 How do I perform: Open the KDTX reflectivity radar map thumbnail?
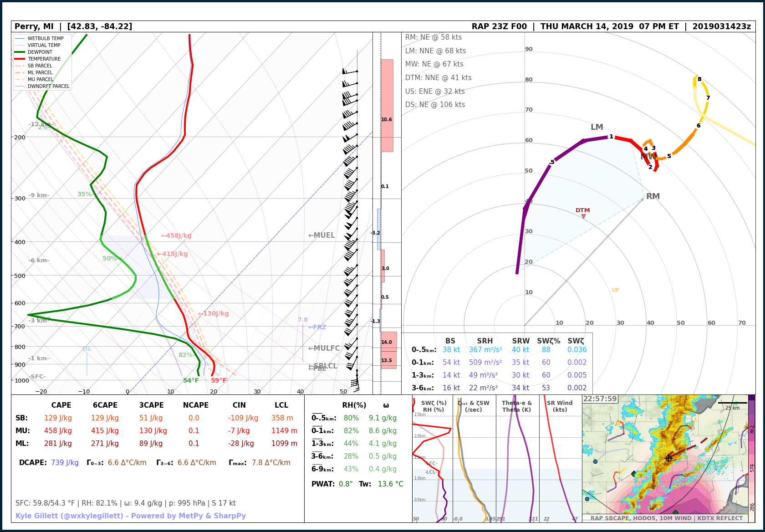click(x=665, y=458)
